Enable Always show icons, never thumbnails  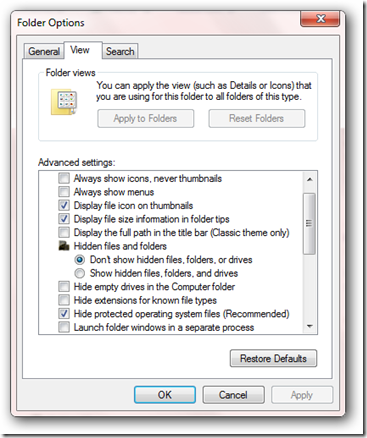point(64,178)
